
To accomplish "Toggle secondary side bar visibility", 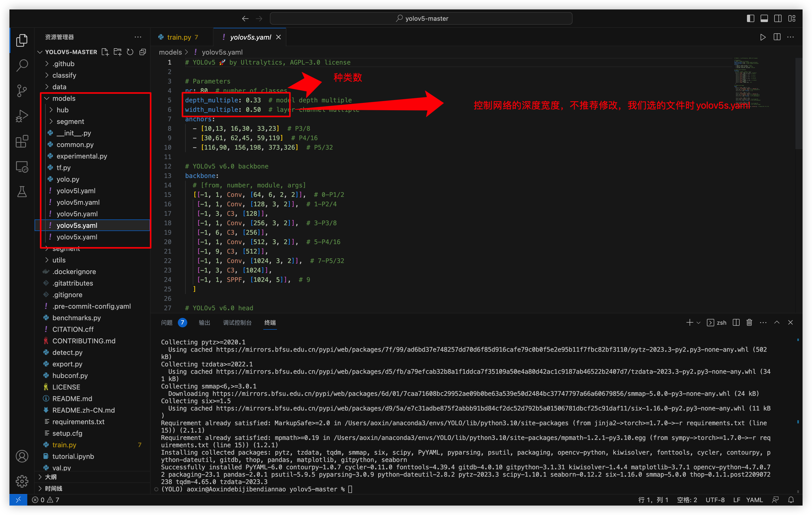I will 778,19.
